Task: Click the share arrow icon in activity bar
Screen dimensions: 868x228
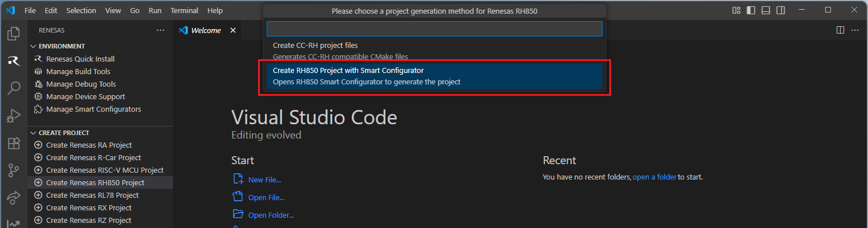Action: [13, 197]
